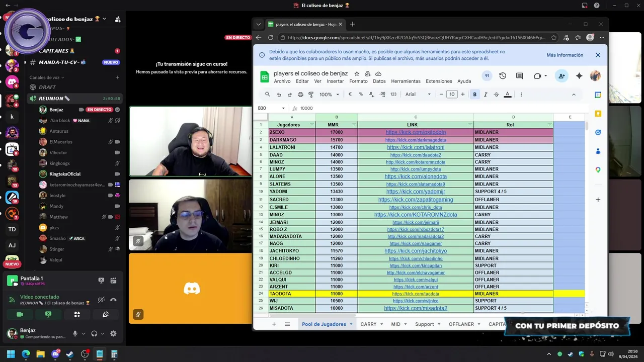Open the Arial font dropdown
Screen dimensions: 644x362
click(418, 95)
